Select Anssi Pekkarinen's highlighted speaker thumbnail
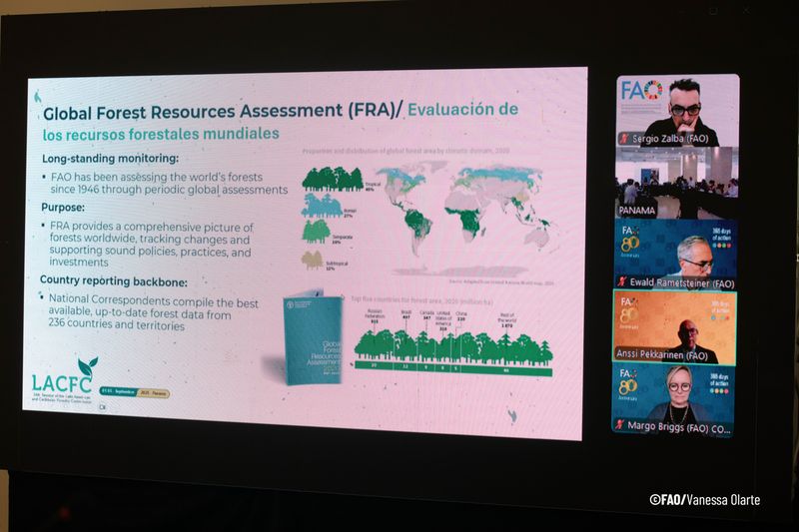Image resolution: width=799 pixels, height=532 pixels. coord(675,327)
